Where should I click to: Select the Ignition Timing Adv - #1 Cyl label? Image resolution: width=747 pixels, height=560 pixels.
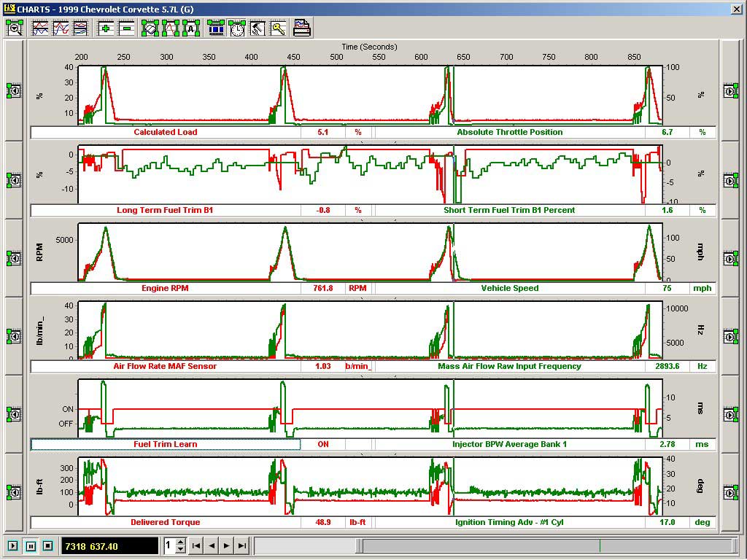coord(510,522)
